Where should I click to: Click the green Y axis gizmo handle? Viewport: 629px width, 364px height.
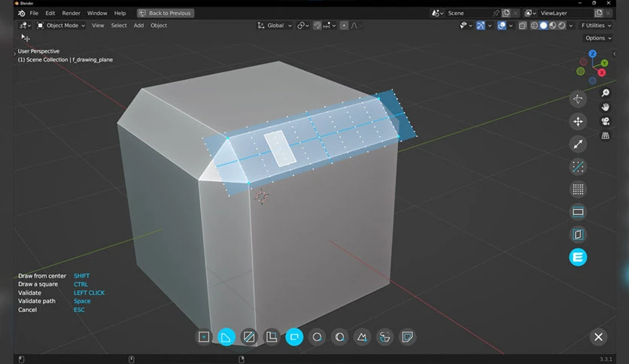tap(604, 63)
